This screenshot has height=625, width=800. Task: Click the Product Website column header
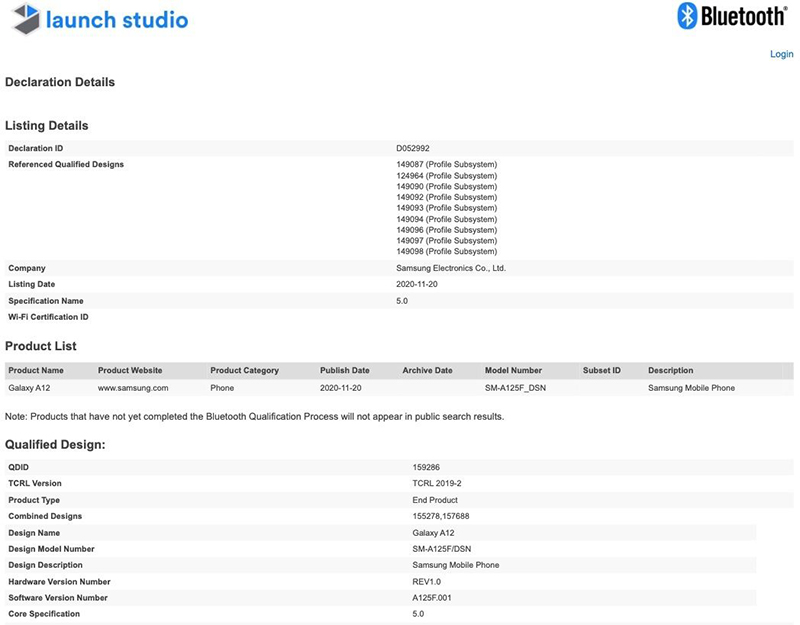pos(130,370)
